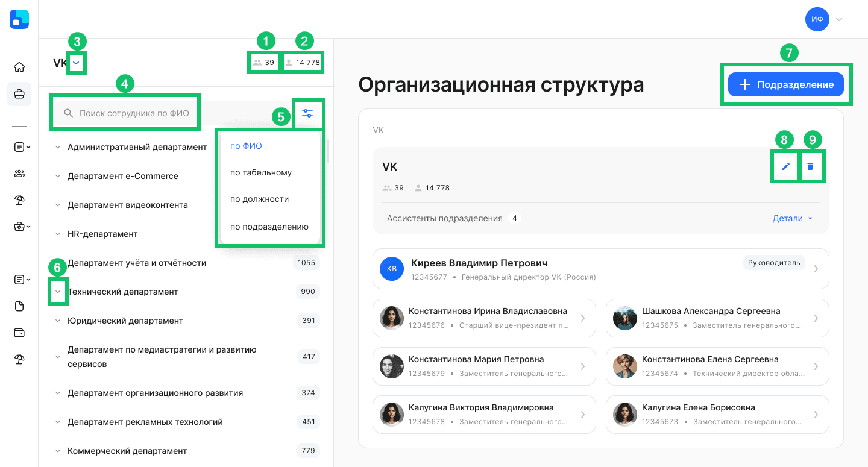
Task: Open the Home icon in the sidebar
Action: pos(19,67)
